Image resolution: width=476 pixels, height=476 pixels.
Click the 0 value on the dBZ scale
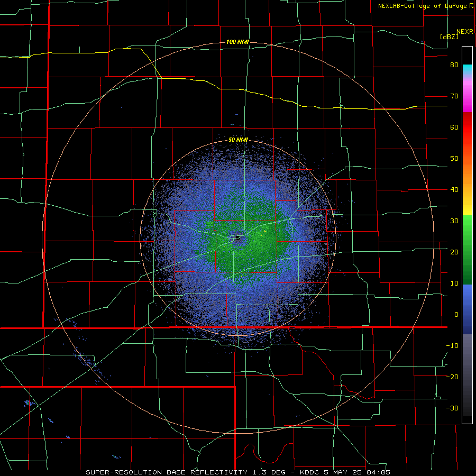point(456,315)
